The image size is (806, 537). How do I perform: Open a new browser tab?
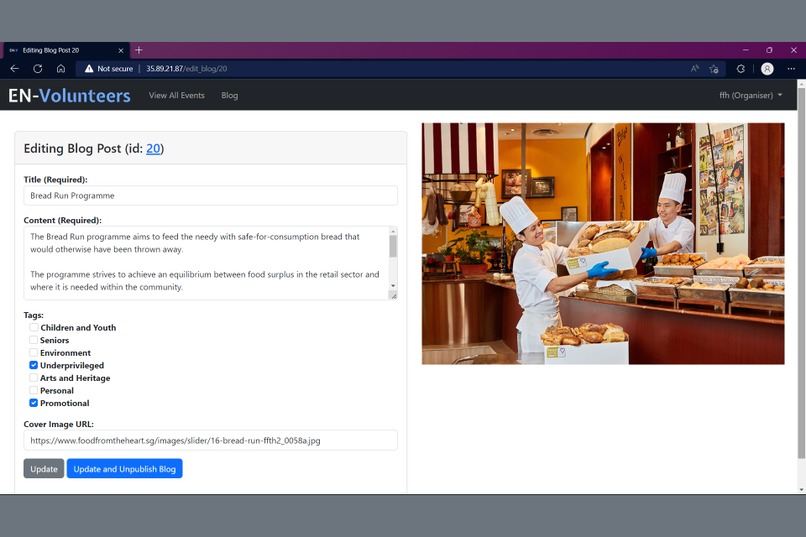click(x=139, y=50)
